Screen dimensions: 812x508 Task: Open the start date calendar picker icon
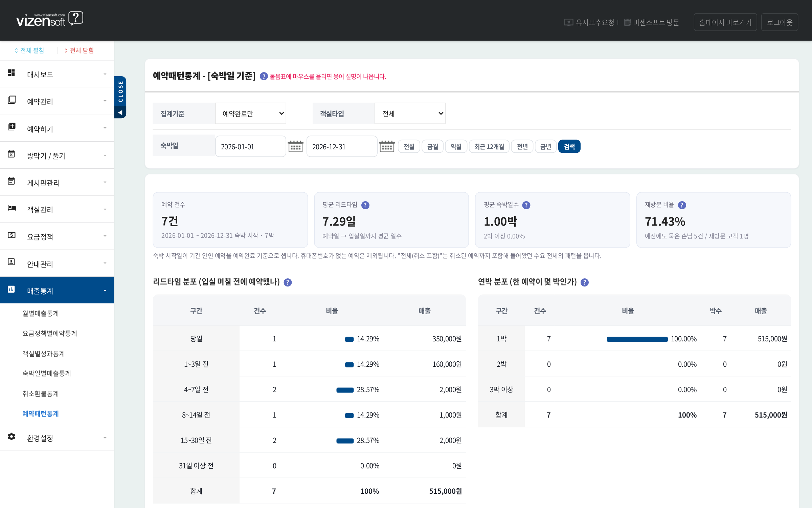[x=295, y=146]
